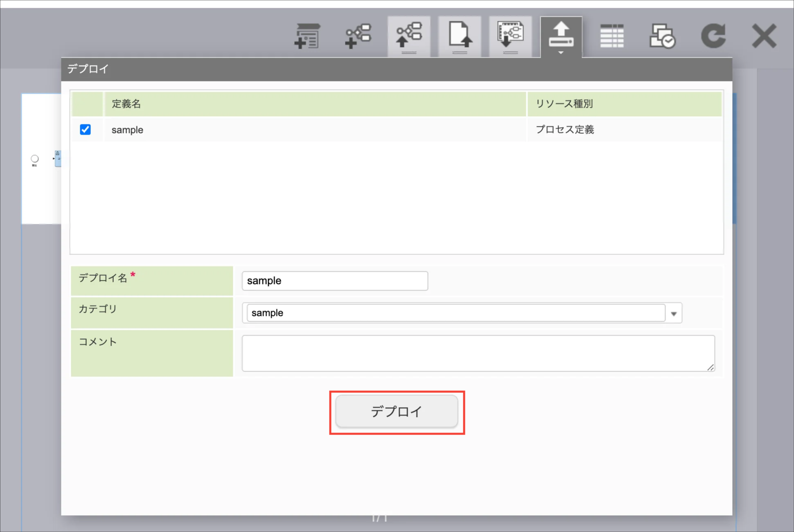
Task: Click the add new flow icon
Action: [x=358, y=36]
